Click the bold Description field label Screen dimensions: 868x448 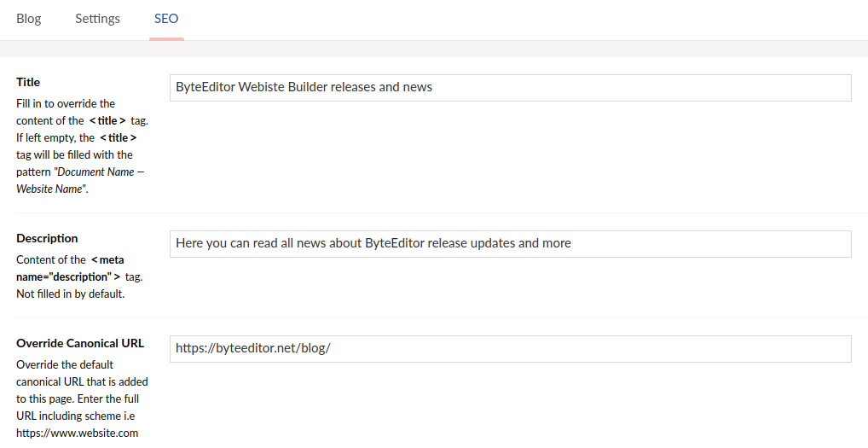(47, 238)
